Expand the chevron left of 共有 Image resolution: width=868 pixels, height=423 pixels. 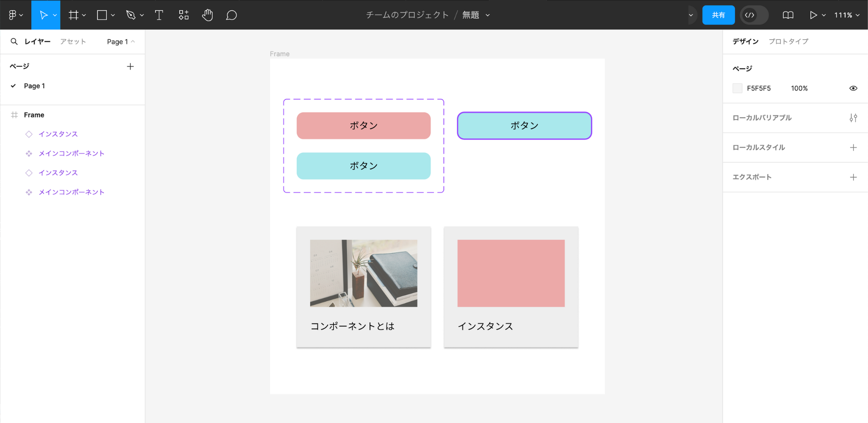[691, 15]
